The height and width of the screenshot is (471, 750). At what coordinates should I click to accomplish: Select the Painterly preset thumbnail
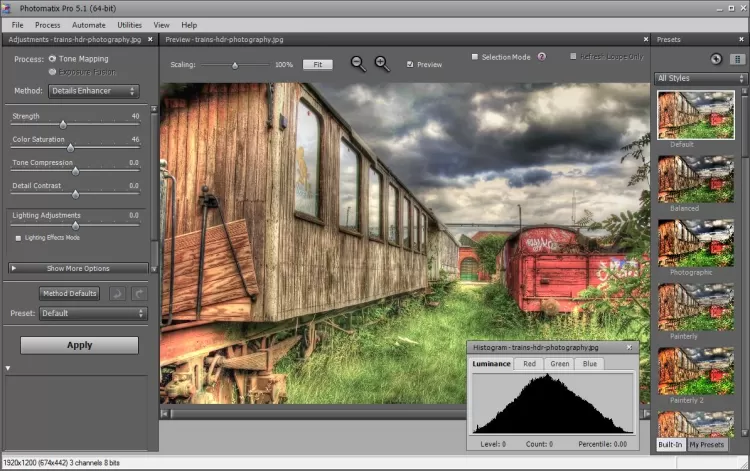[696, 307]
